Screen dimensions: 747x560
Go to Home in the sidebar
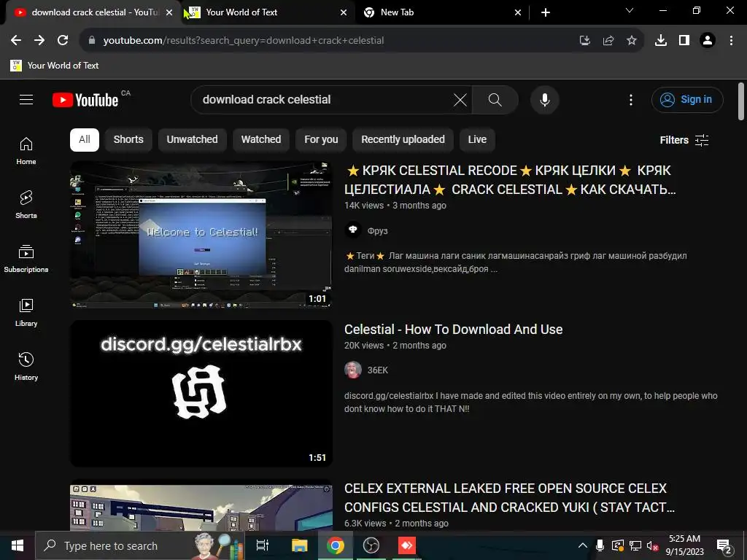[26, 151]
